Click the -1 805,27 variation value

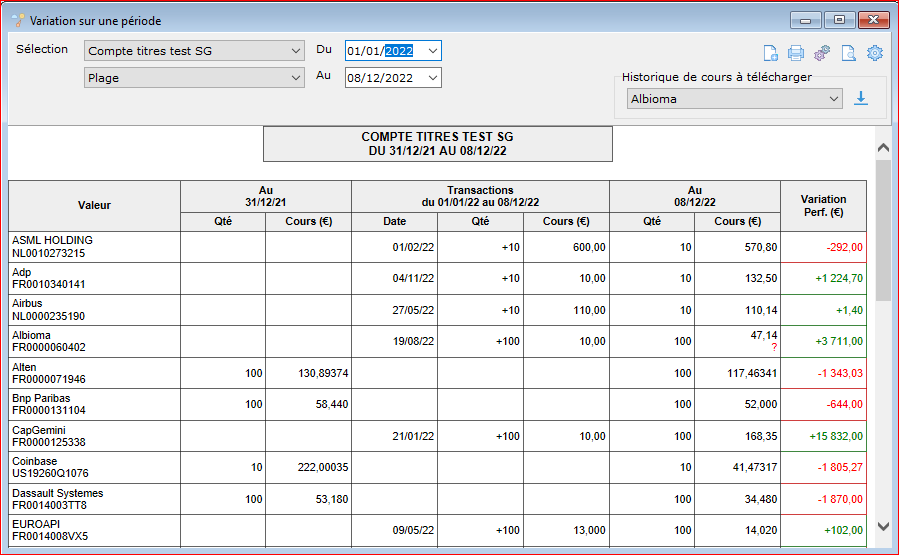[x=840, y=467]
